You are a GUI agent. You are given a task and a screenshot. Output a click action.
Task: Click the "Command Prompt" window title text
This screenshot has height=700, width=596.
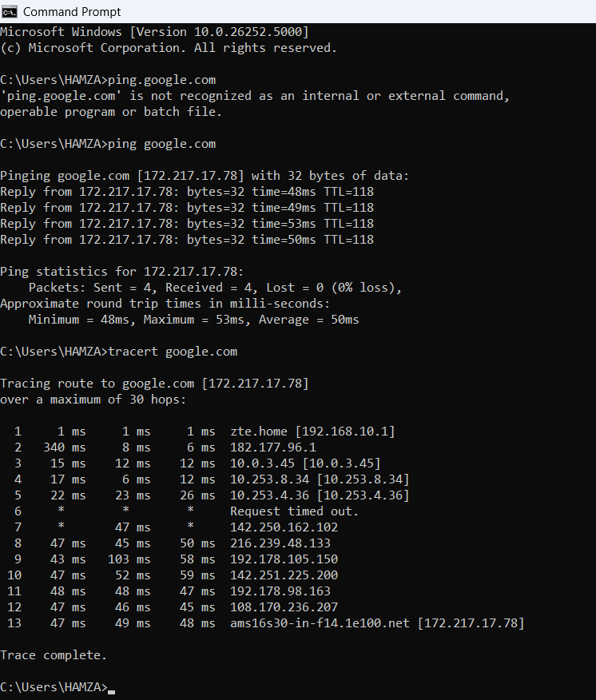(x=72, y=12)
